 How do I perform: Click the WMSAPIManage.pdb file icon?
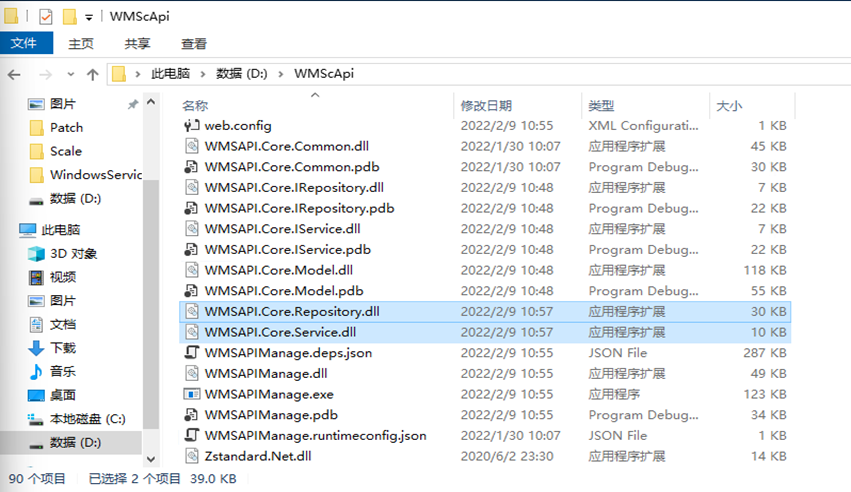192,415
